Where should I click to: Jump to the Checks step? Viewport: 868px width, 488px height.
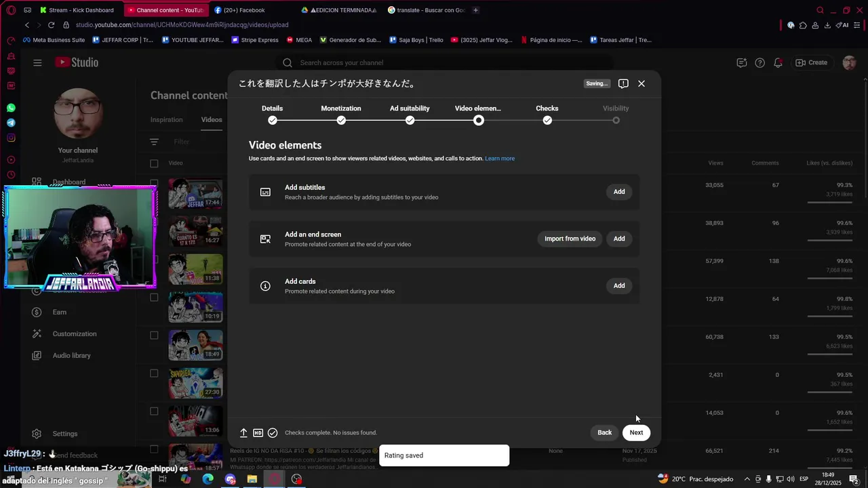[x=547, y=114]
